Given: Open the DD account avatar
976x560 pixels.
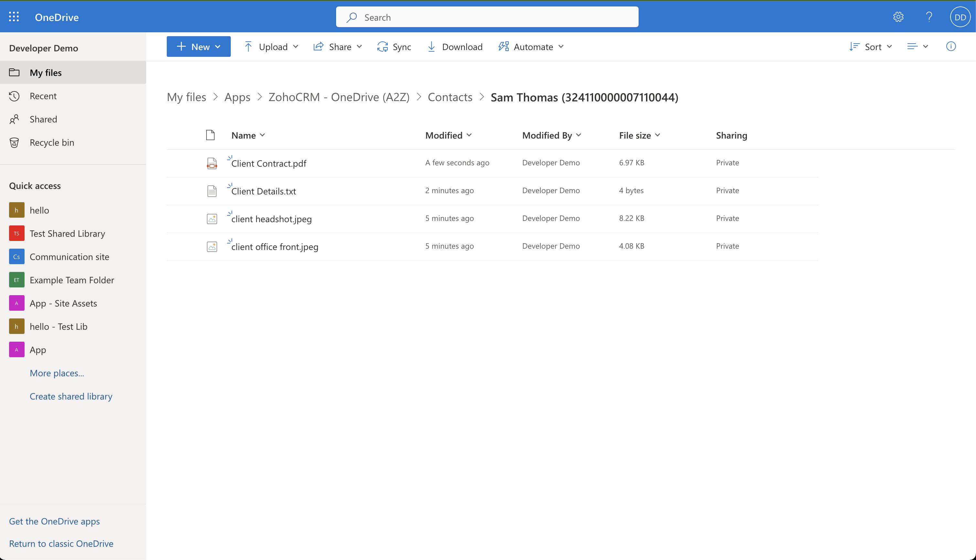Looking at the screenshot, I should 960,17.
